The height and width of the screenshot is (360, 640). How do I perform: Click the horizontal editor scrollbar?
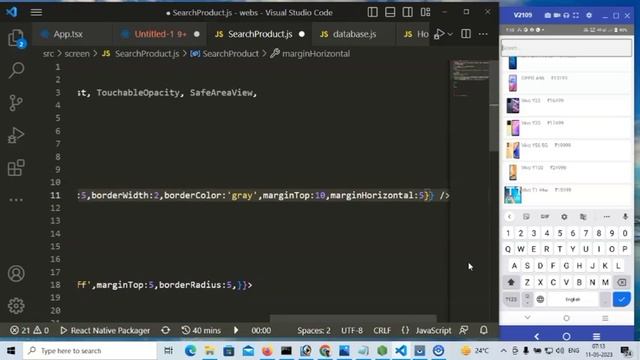click(x=353, y=318)
